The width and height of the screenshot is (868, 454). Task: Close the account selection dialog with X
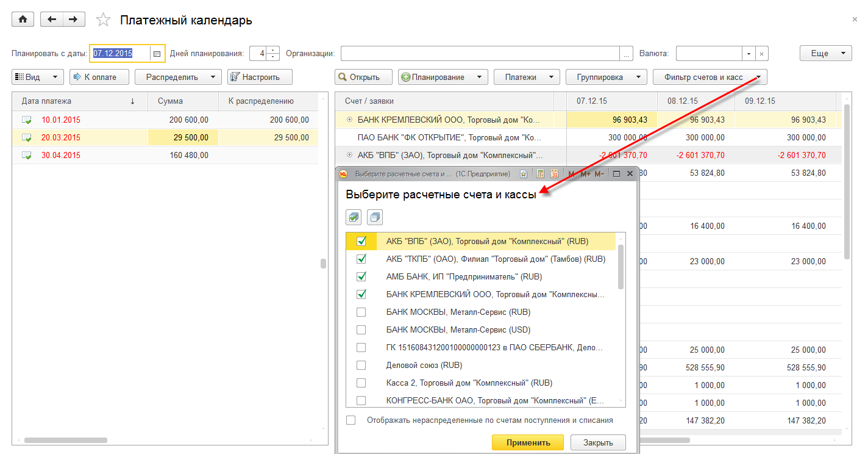coord(630,174)
